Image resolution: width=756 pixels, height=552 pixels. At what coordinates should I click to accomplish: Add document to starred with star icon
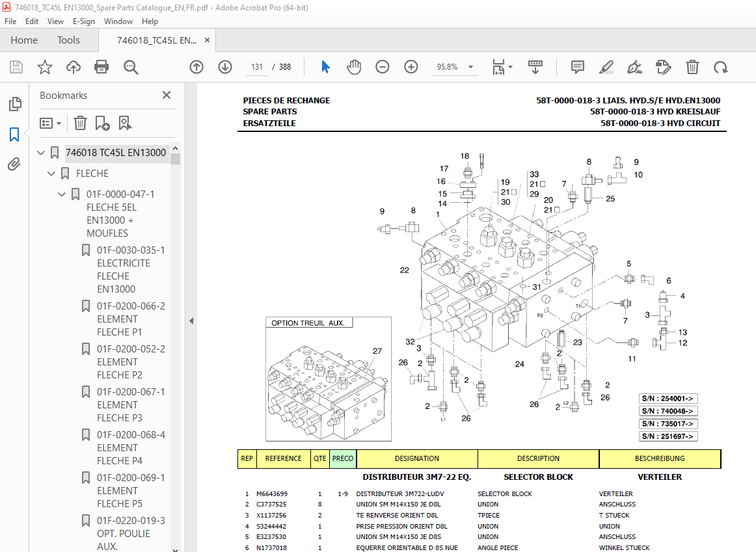44,67
